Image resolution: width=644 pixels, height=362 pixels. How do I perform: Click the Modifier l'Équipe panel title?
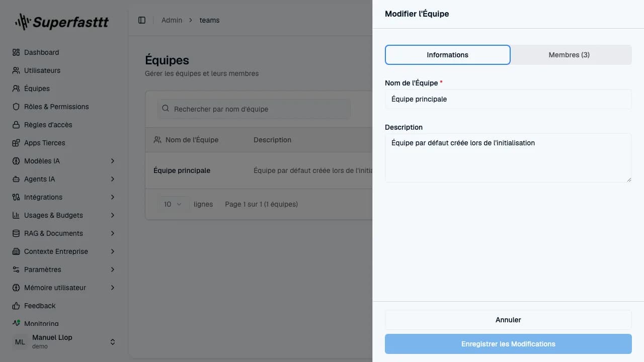point(417,14)
